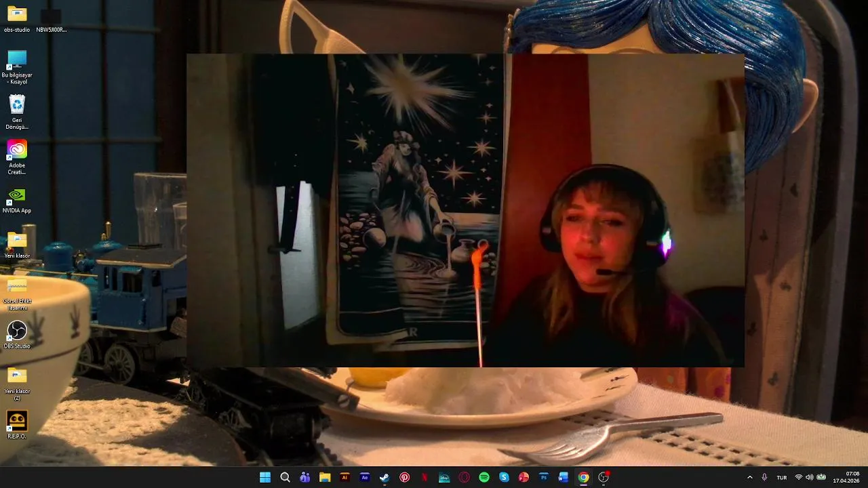This screenshot has width=868, height=488.
Task: Open the red-pink circular taskbar app
Action: coord(524,477)
